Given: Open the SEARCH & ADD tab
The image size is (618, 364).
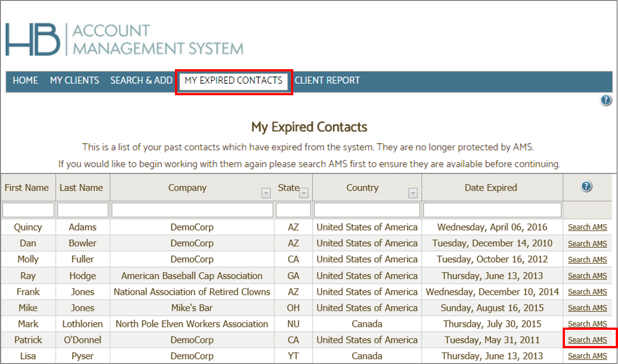Looking at the screenshot, I should pos(141,80).
